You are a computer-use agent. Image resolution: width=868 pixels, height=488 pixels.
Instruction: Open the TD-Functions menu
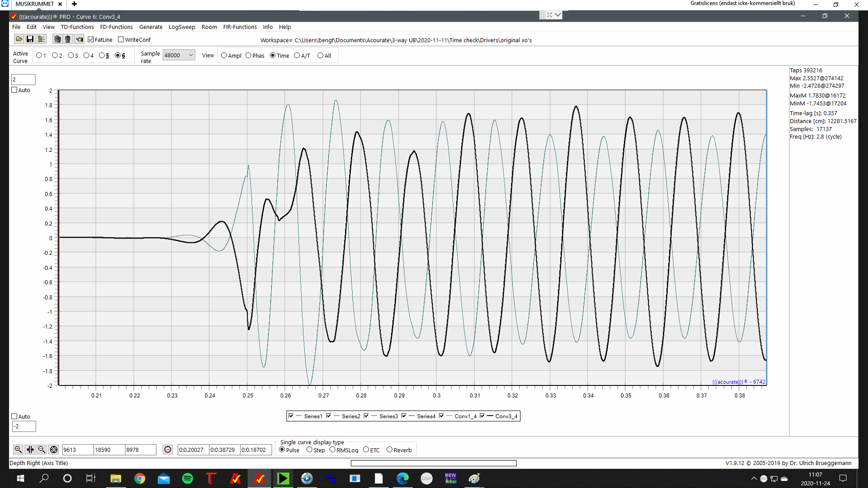point(77,27)
